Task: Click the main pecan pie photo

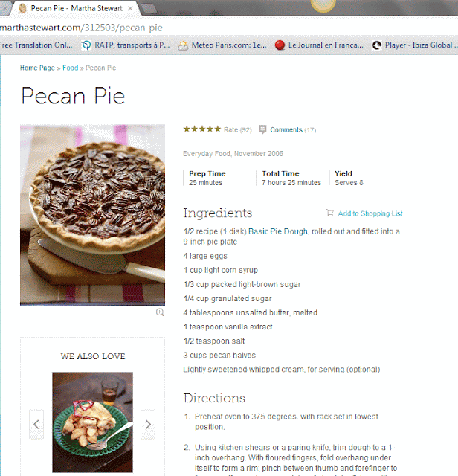Action: [92, 214]
